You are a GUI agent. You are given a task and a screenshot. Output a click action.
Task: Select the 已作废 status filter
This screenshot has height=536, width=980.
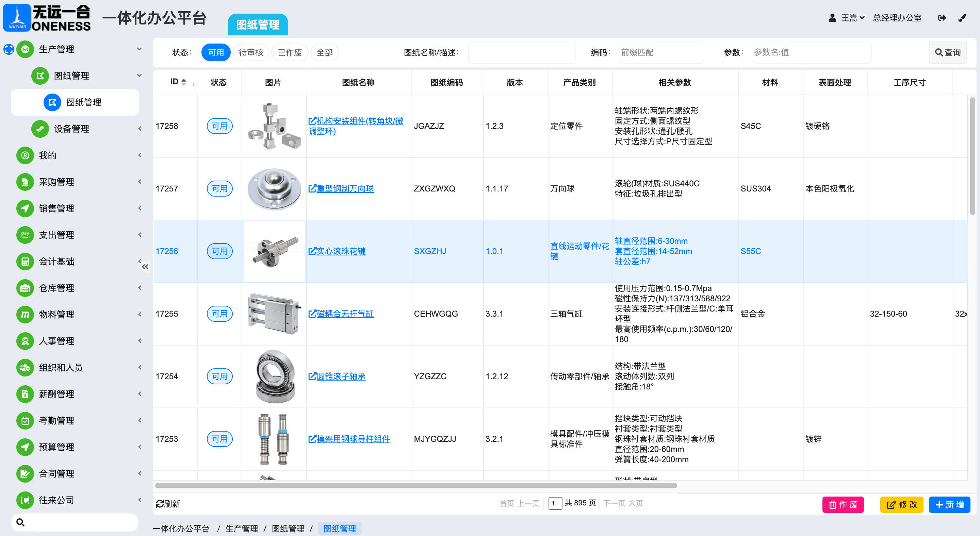coord(290,52)
